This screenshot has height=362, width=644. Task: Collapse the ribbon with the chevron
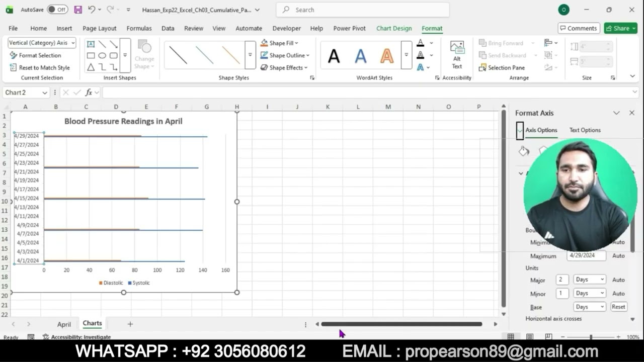click(632, 76)
